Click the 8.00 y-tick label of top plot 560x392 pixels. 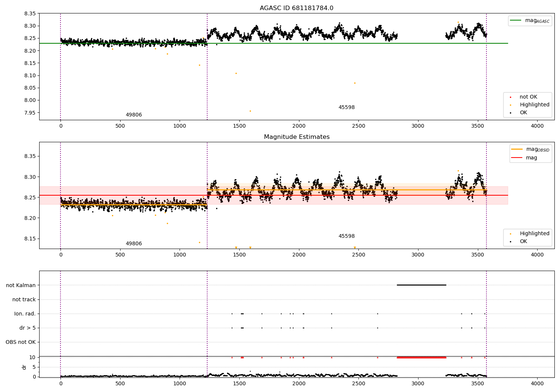pyautogui.click(x=30, y=100)
